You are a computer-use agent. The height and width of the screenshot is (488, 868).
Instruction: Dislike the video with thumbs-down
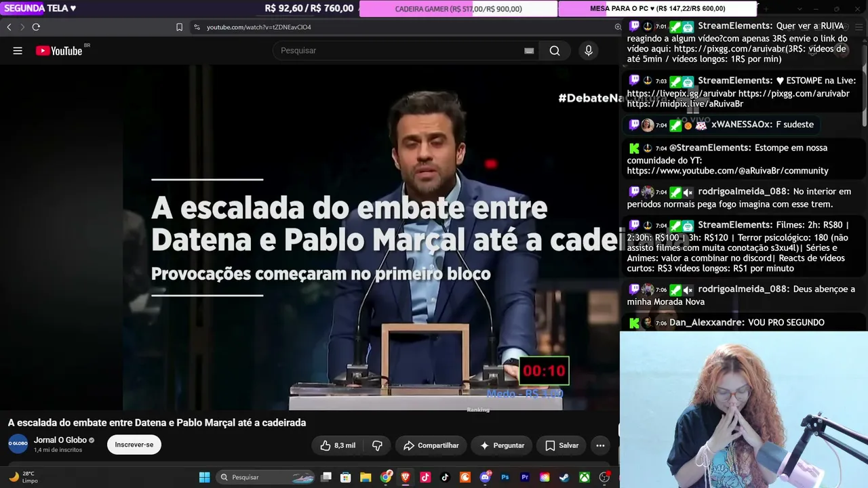(x=378, y=445)
